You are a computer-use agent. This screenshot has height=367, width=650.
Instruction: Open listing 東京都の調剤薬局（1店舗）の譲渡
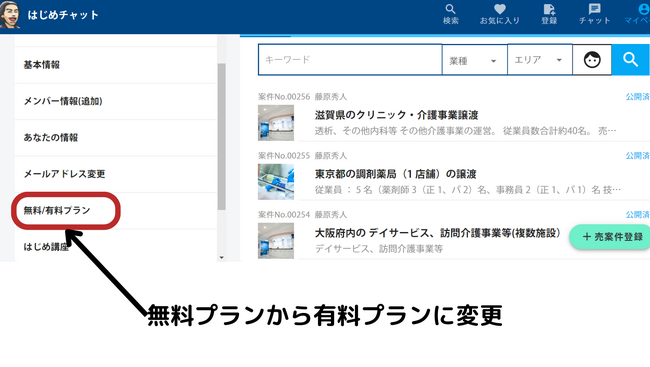click(395, 174)
